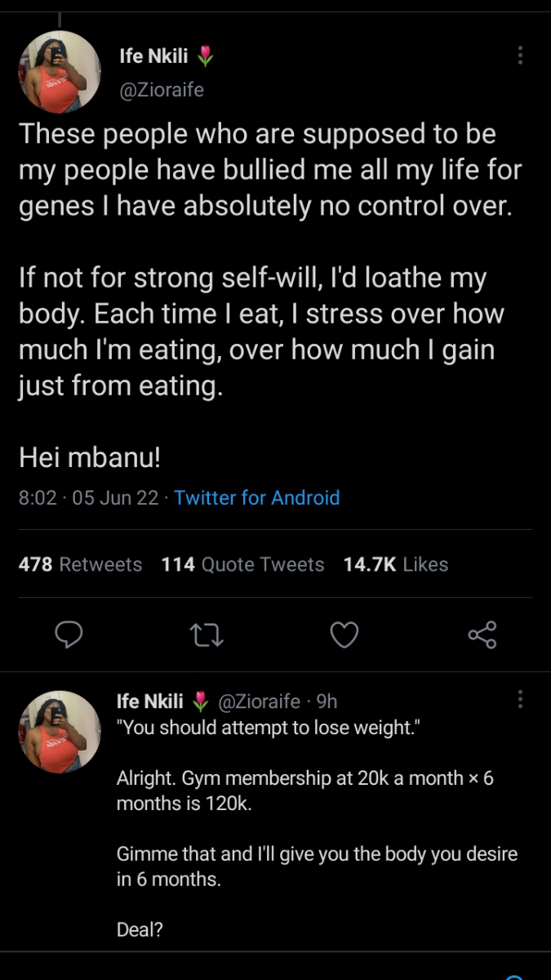Open the three-dot menu on the main tweet
The width and height of the screenshot is (551, 980).
pyautogui.click(x=520, y=56)
